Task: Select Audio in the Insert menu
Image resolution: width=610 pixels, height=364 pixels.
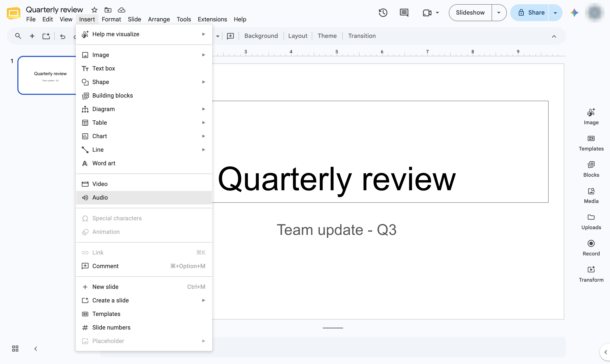Action: click(144, 197)
